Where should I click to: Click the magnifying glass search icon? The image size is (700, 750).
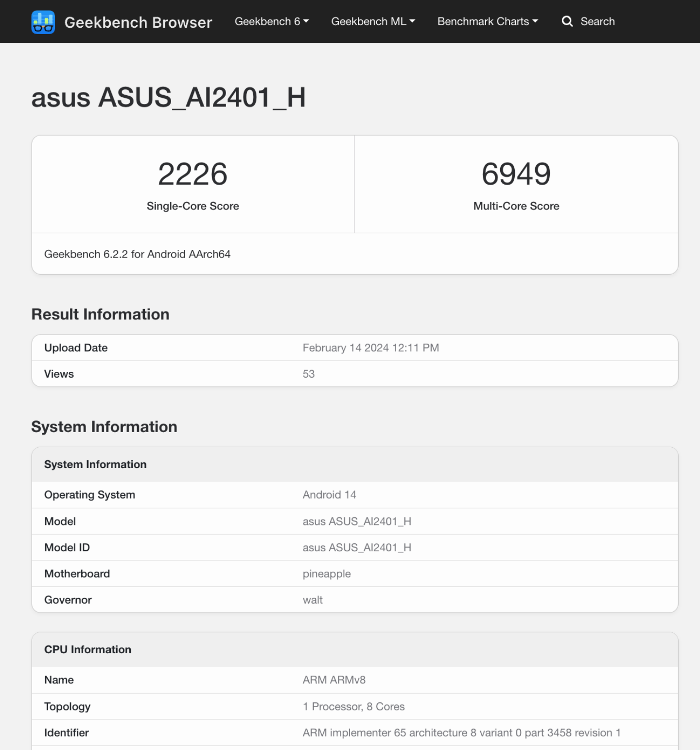click(x=567, y=21)
